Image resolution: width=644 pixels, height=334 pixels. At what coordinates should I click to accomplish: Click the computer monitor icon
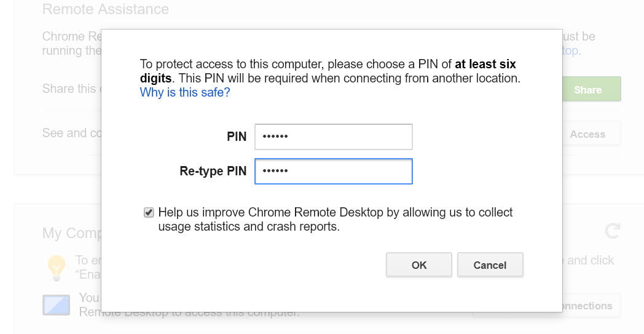point(57,305)
